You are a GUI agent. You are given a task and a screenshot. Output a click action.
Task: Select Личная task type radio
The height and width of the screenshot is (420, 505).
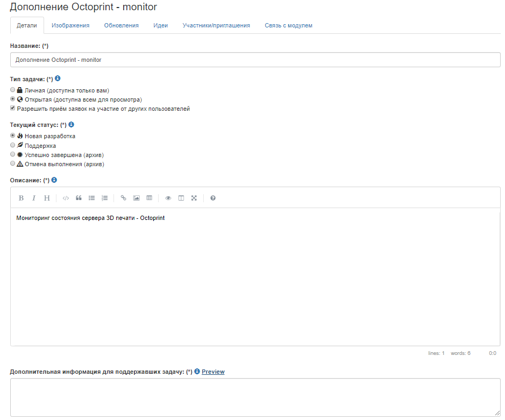[12, 90]
